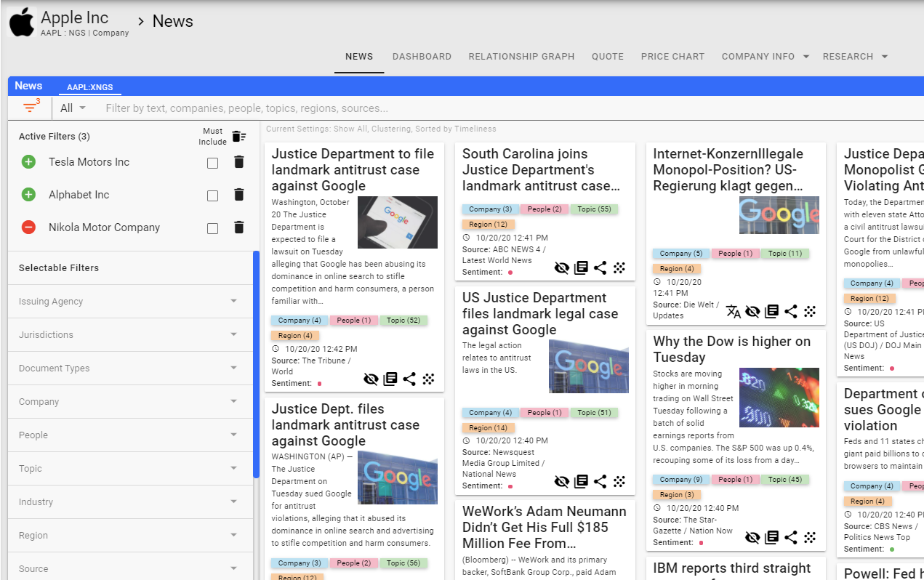Viewport: 924px width, 580px height.
Task: Click the Apple logo
Action: click(22, 23)
